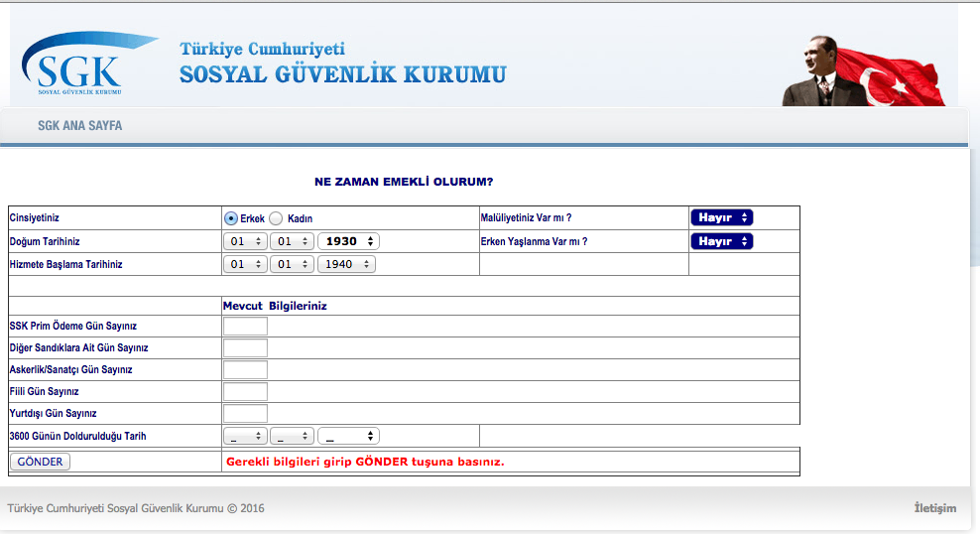Open the İletişim link in footer
The height and width of the screenshot is (538, 980).
934,508
